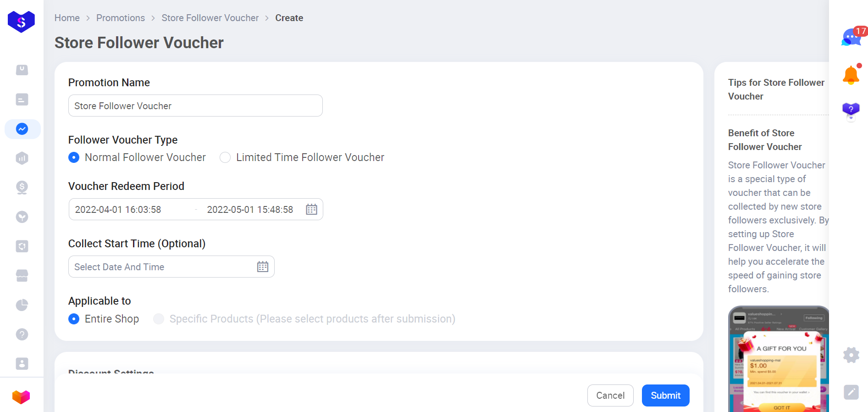Click the redeem period start date field
The image size is (868, 412).
point(118,210)
